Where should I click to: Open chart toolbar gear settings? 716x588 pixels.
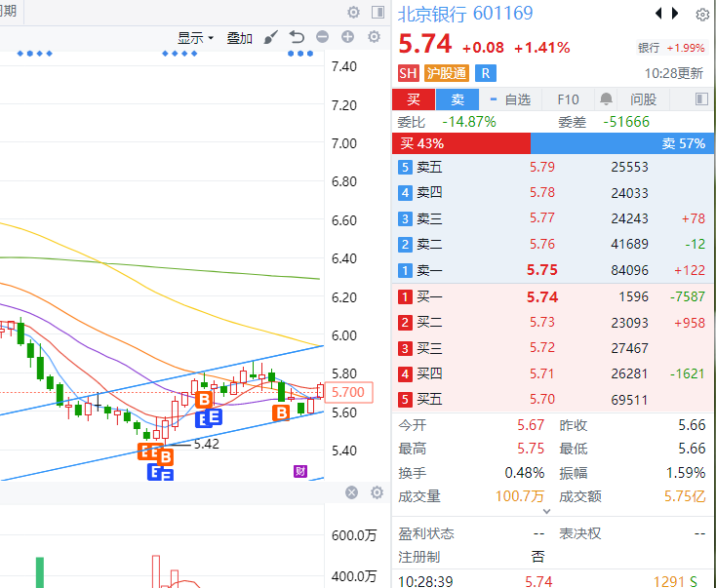374,36
